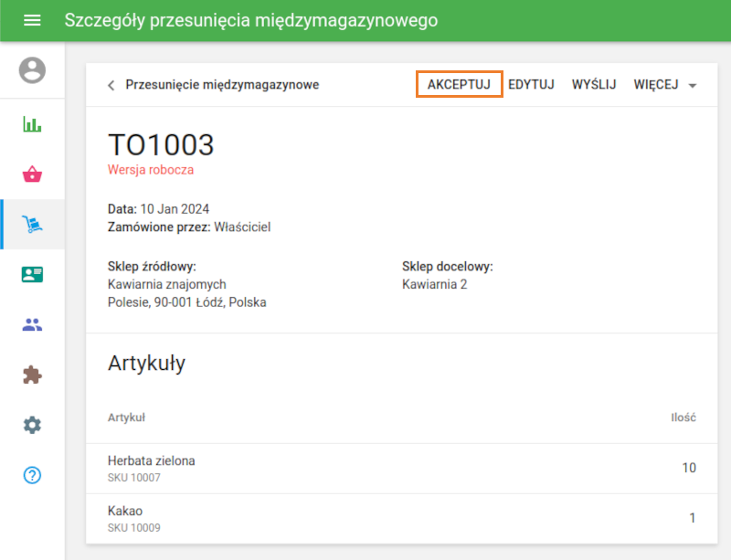Open the customers people icon
This screenshot has height=560, width=731.
click(32, 324)
